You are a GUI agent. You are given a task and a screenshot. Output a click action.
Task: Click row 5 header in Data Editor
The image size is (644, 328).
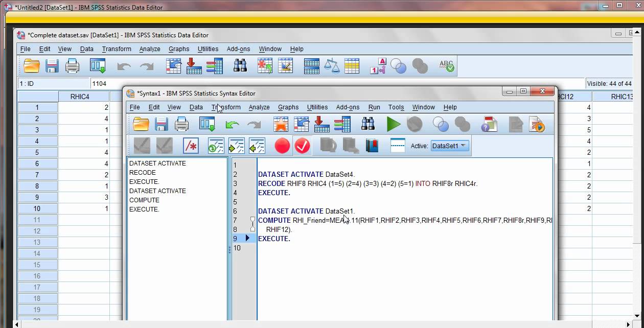(x=37, y=152)
